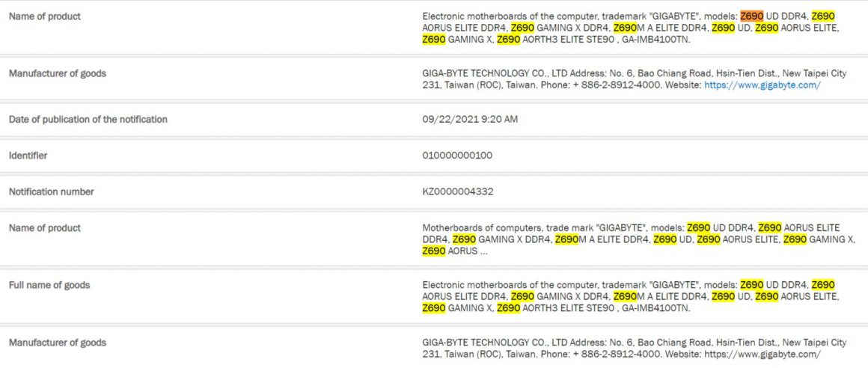This screenshot has width=868, height=368.
Task: Click the date value 09/22/2021 9:20 AM
Action: click(470, 120)
